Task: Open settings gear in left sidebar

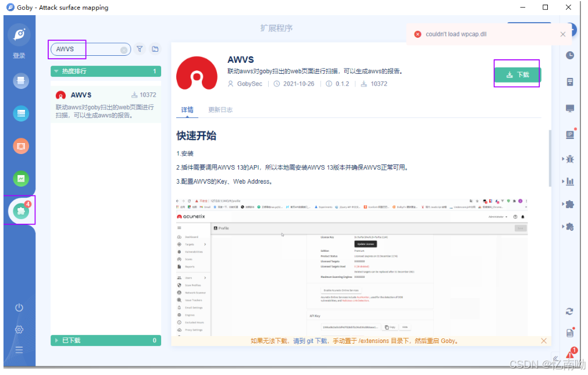Action: [x=19, y=330]
